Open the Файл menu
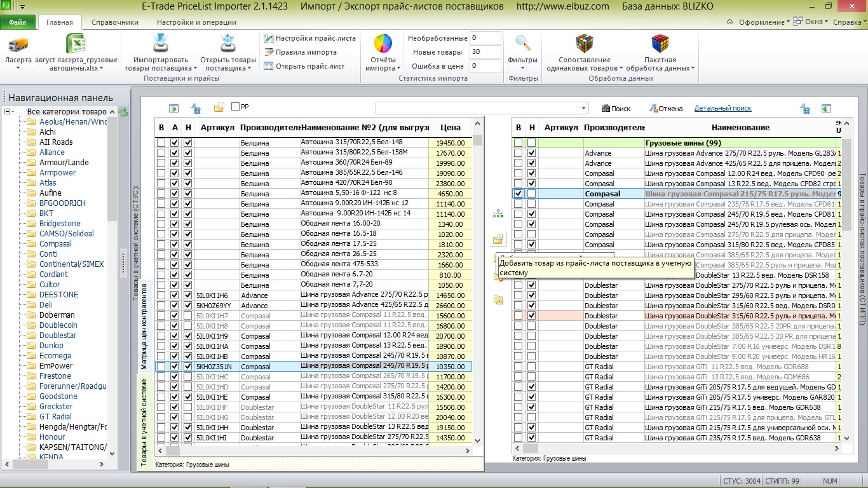Image resolution: width=868 pixels, height=488 pixels. click(18, 22)
